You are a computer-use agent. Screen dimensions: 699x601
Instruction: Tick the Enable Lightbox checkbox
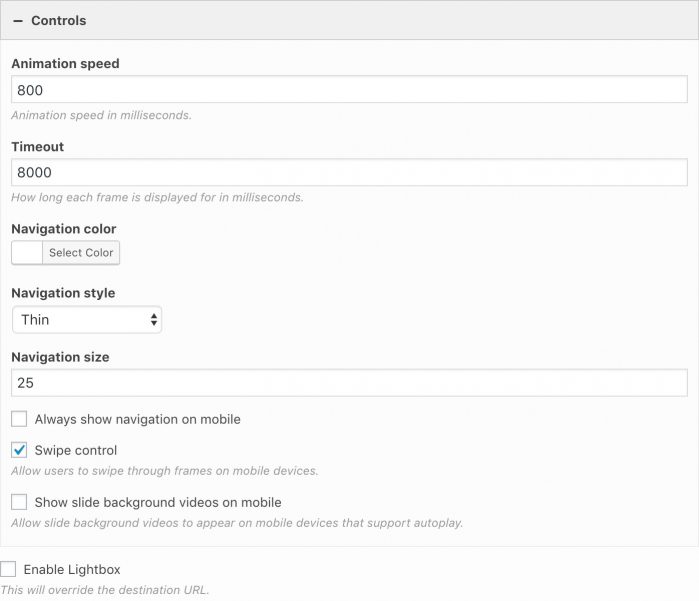point(8,569)
